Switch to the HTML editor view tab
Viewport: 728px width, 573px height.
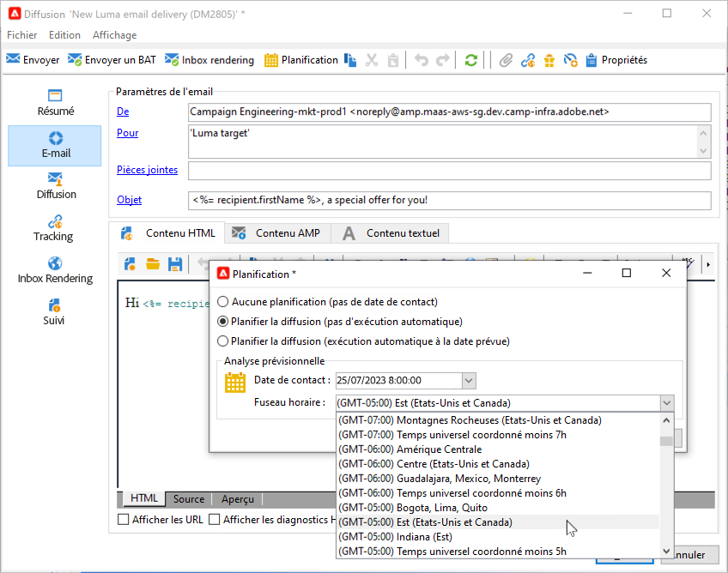(x=144, y=498)
